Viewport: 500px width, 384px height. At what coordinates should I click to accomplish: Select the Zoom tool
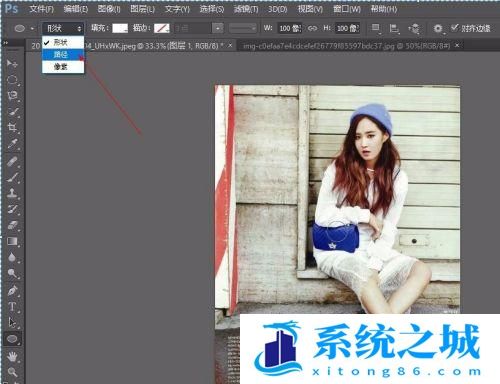point(12,372)
